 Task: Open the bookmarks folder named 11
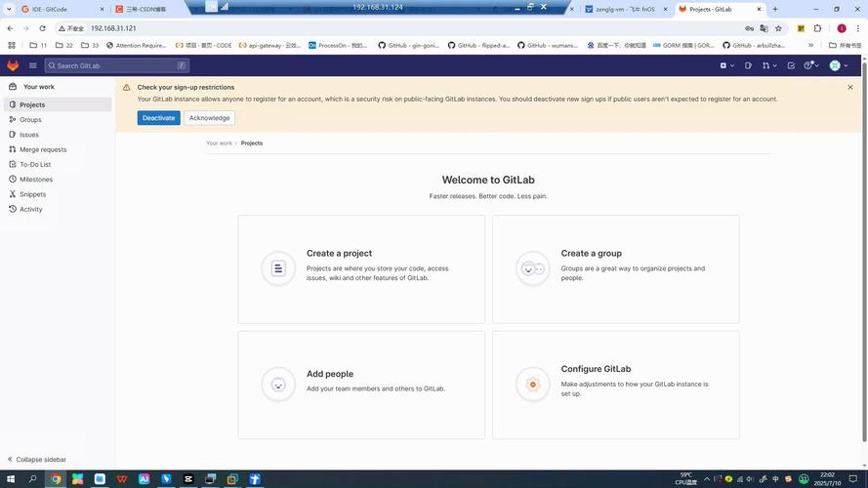tap(38, 45)
